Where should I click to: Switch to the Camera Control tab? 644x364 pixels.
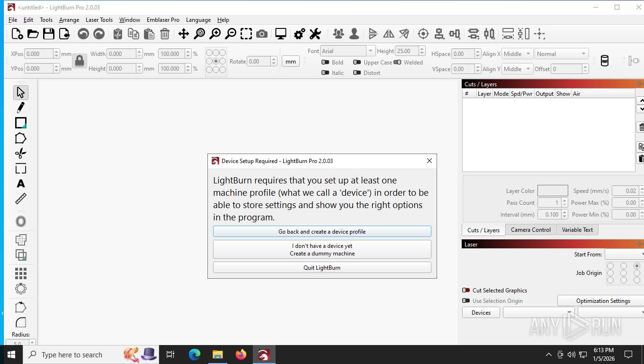pyautogui.click(x=531, y=229)
